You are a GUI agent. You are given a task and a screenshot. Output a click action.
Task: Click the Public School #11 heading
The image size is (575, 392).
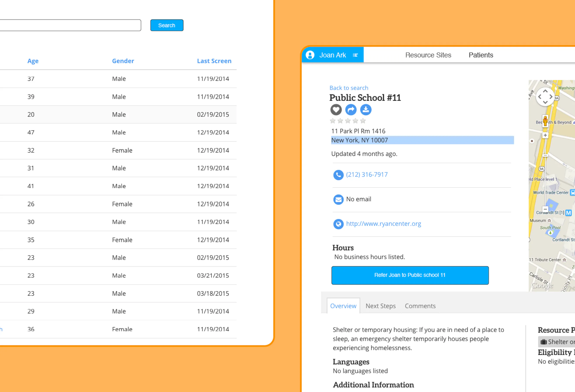[x=365, y=98]
